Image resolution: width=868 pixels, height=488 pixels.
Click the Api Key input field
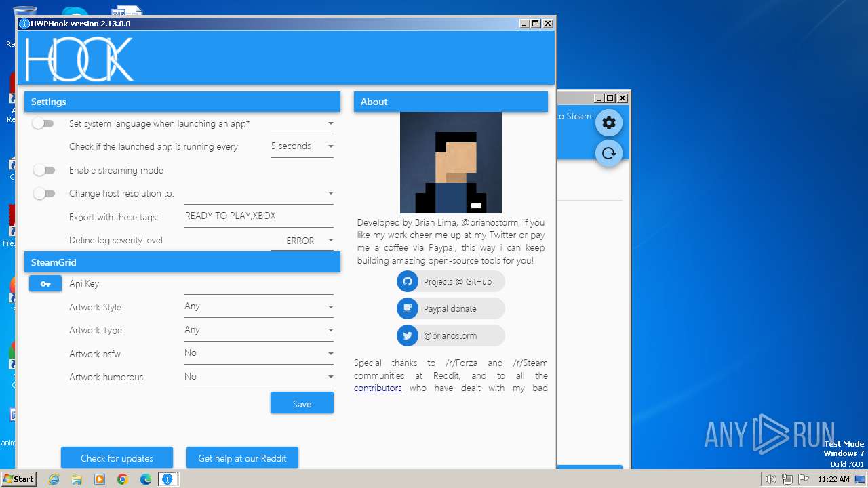pos(259,285)
